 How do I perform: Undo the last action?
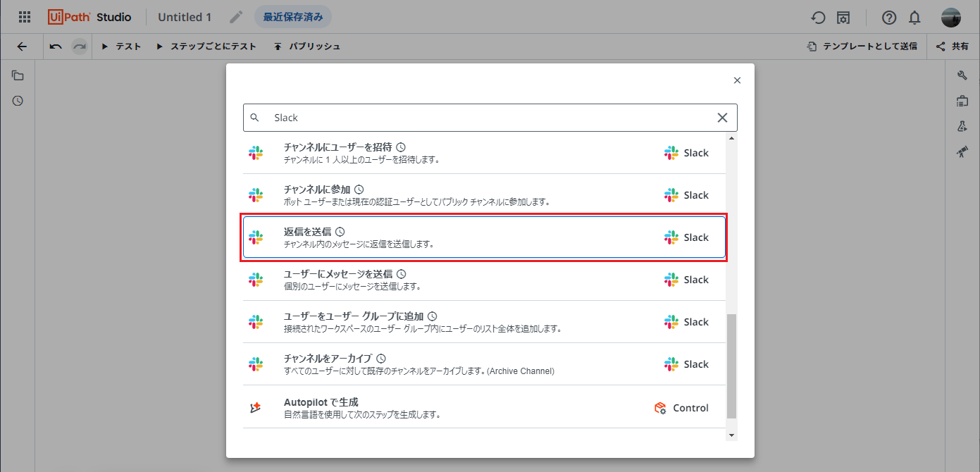[x=56, y=46]
